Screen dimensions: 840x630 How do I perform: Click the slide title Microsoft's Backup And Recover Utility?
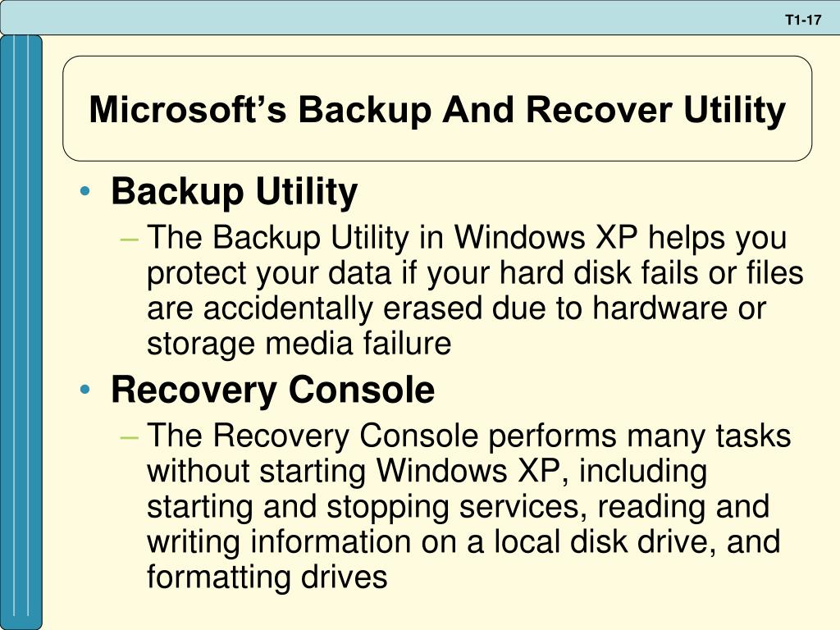(x=437, y=110)
